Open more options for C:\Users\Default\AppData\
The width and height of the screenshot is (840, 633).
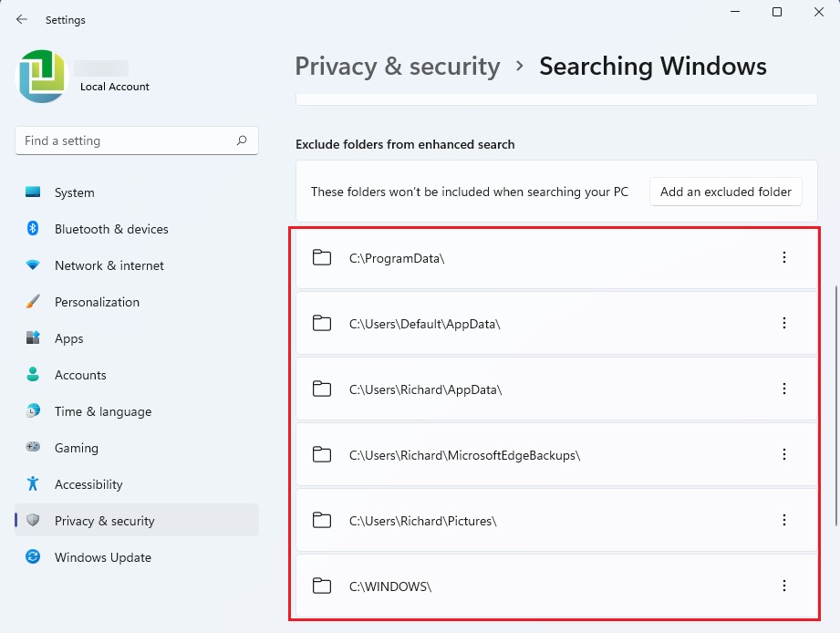(x=783, y=323)
